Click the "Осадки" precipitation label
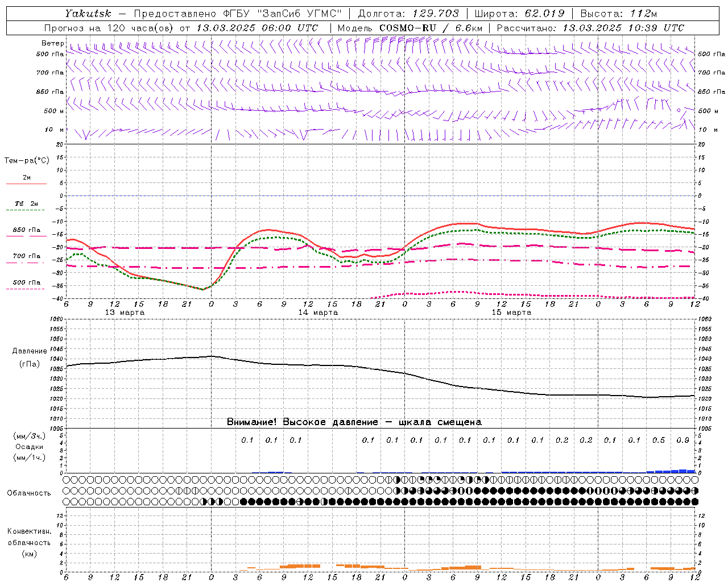Screen dimensions: 728x582 pos(30,447)
